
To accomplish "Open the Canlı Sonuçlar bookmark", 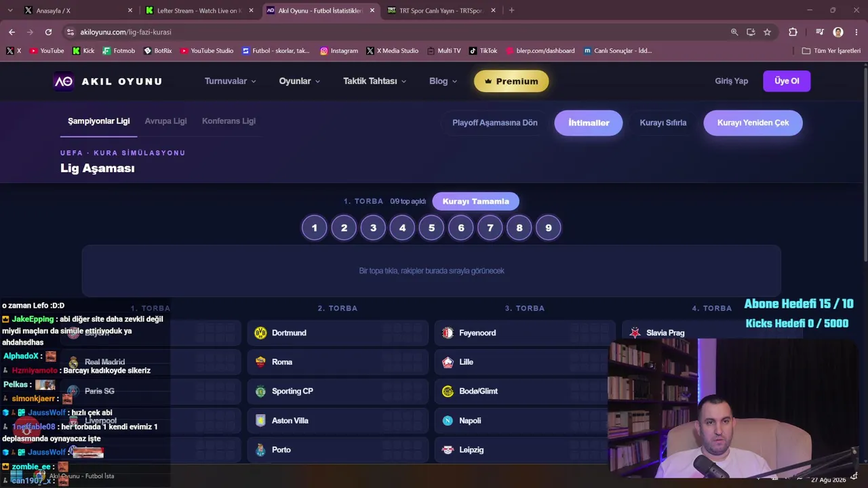I will tap(618, 51).
